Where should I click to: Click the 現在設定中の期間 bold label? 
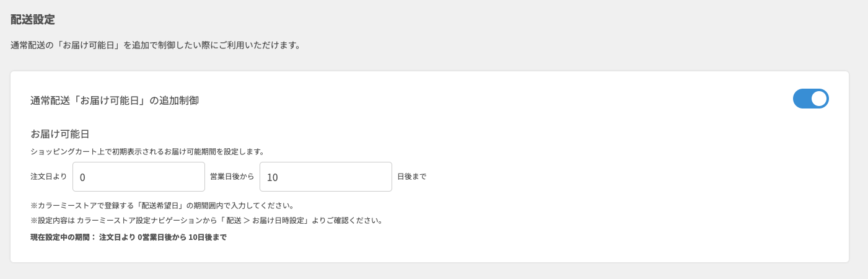tap(63, 237)
